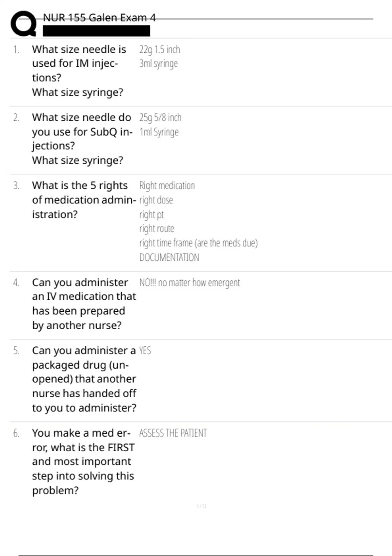Click the blacked-out author bar under title
This screenshot has height=556, width=392.
tap(96, 31)
